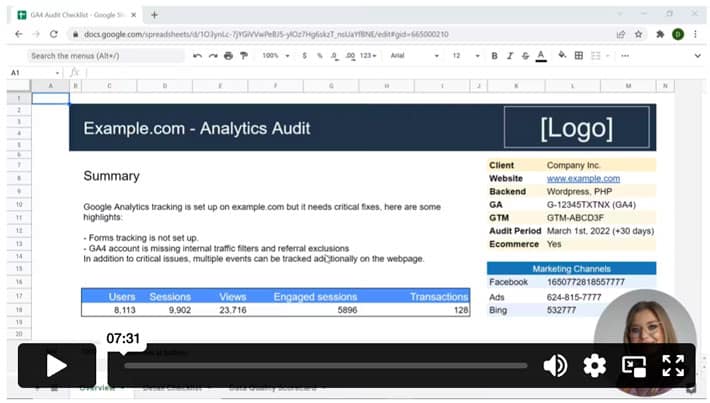
Task: Click the Facebook ID 1650772818557777
Action: pos(585,282)
